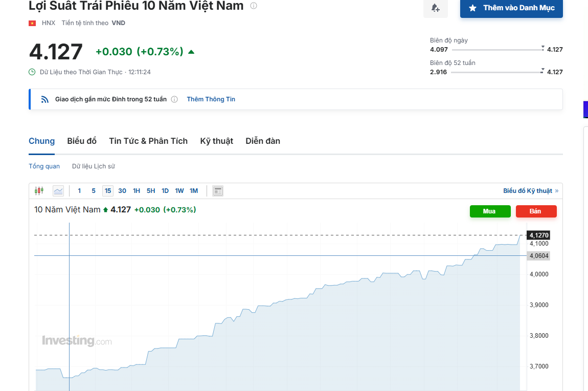The height and width of the screenshot is (391, 588).
Task: Click the add price alert bell icon
Action: (x=435, y=8)
